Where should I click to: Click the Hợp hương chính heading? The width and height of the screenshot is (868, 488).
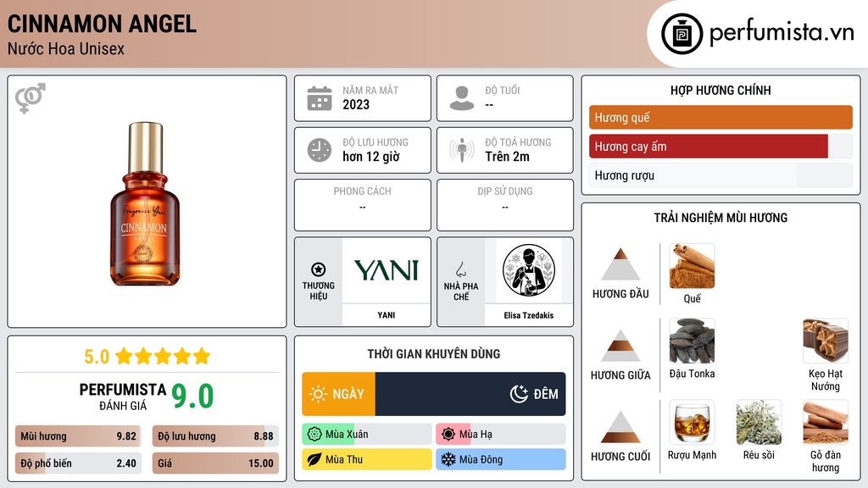click(x=721, y=90)
